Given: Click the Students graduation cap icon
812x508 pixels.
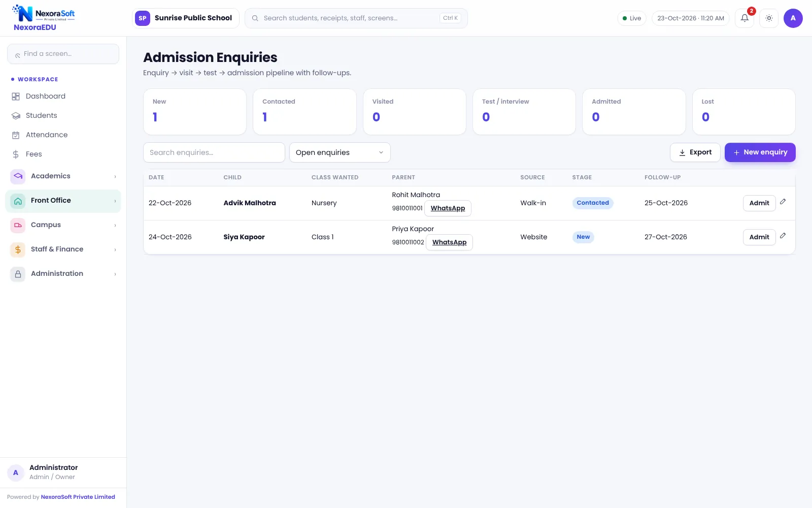Looking at the screenshot, I should (x=16, y=116).
